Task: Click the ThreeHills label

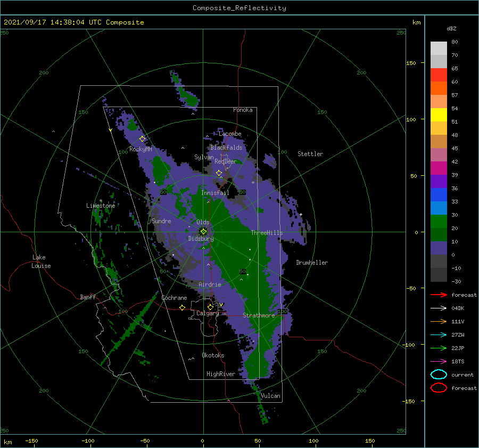Action: [x=267, y=233]
